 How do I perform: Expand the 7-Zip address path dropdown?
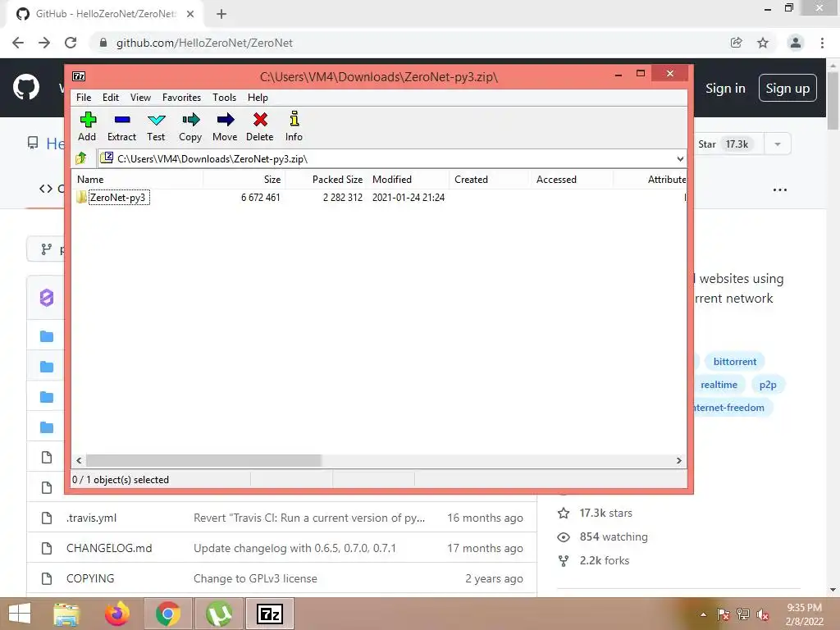(680, 158)
